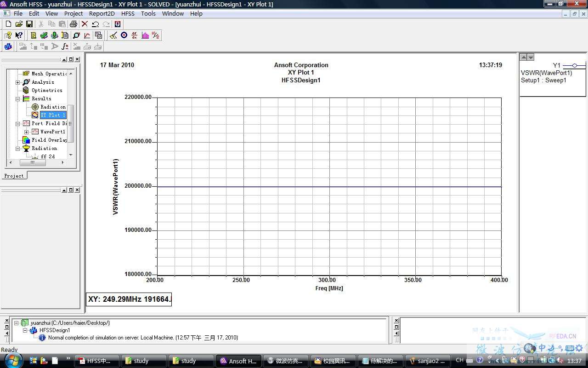Image resolution: width=588 pixels, height=368 pixels.
Task: Open the Report2D menu
Action: pos(102,13)
